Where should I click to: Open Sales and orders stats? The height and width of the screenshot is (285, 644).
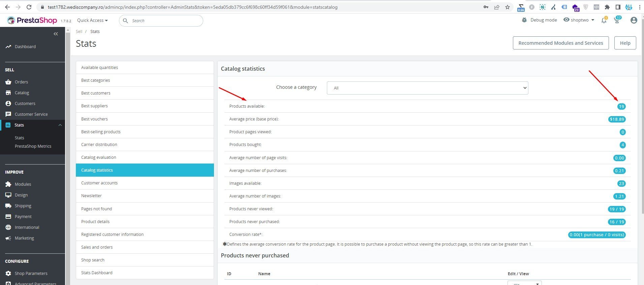point(145,247)
